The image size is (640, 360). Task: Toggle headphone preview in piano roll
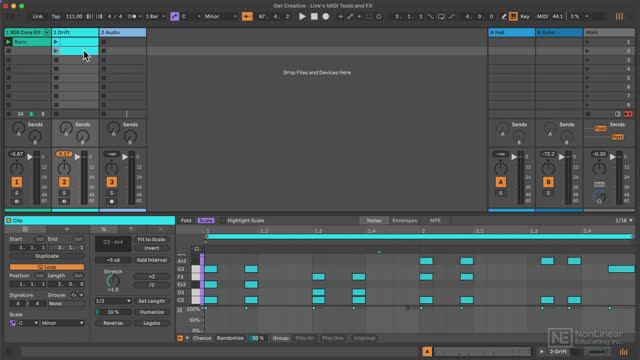pos(197,249)
